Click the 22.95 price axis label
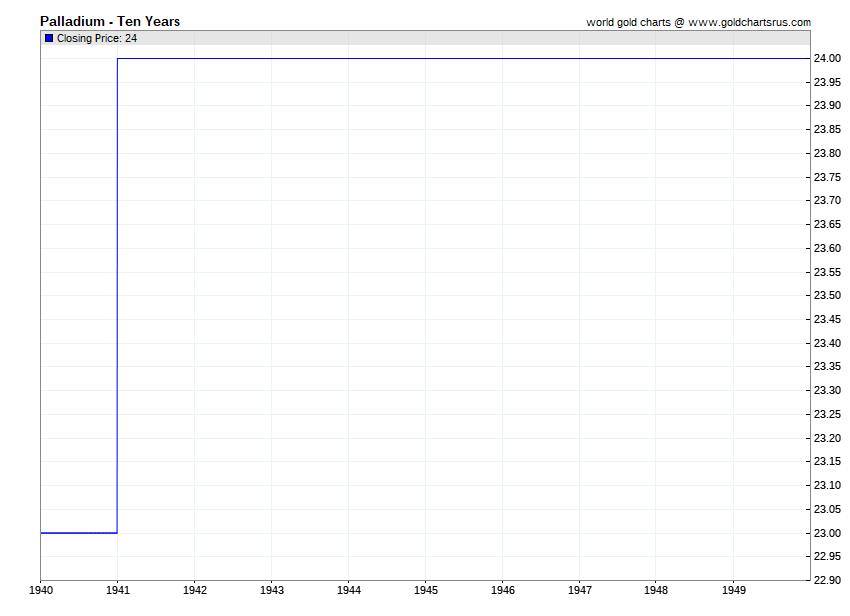The width and height of the screenshot is (850, 616). (828, 556)
